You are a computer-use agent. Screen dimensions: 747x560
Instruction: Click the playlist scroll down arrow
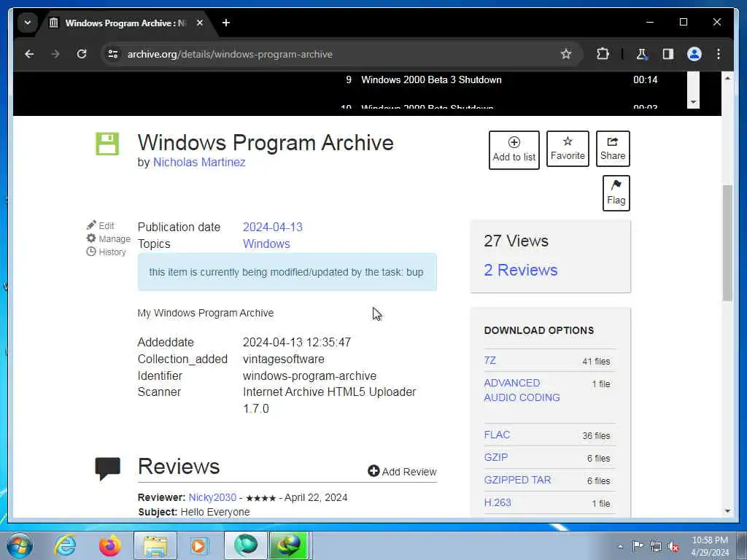[x=694, y=102]
